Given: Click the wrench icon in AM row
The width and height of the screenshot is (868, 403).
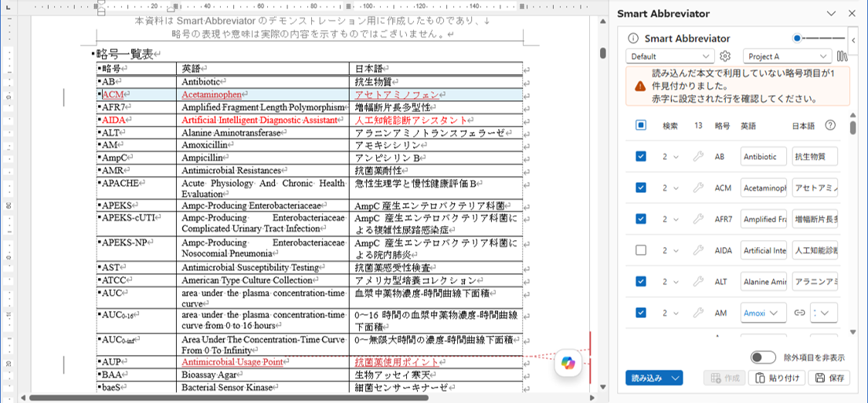Looking at the screenshot, I should point(698,313).
